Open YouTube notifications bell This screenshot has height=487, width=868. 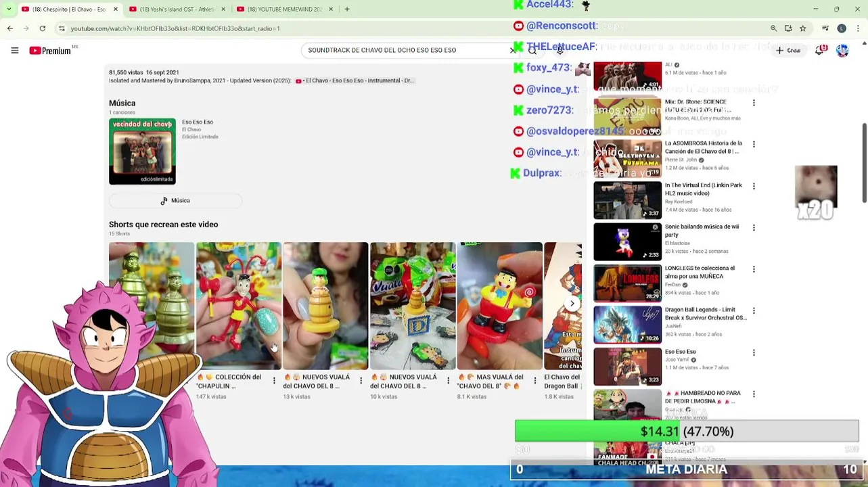pos(820,51)
